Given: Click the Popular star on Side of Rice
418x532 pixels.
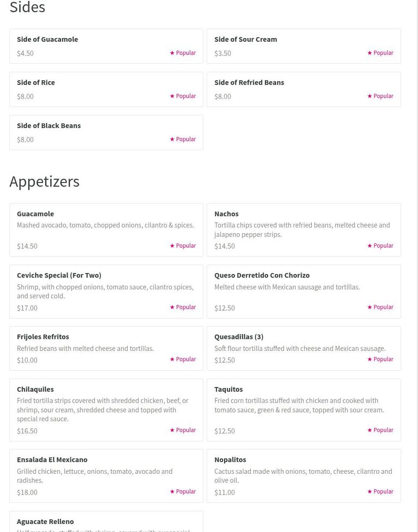Looking at the screenshot, I should click(x=172, y=96).
